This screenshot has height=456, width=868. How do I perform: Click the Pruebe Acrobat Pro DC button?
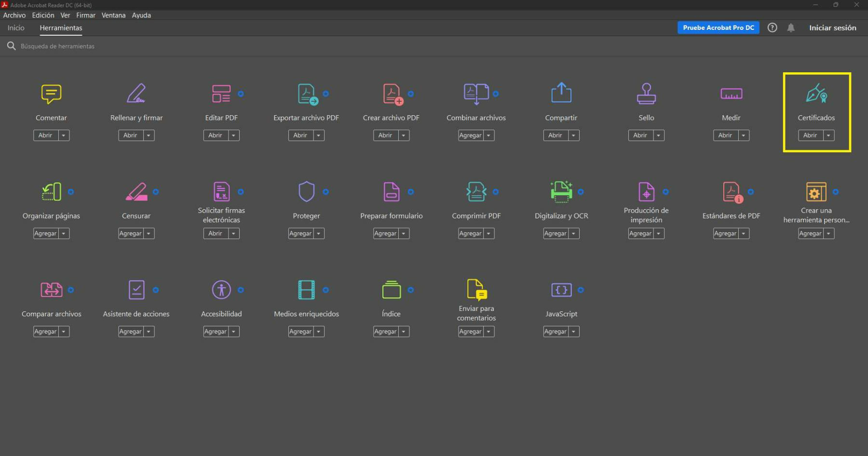719,28
